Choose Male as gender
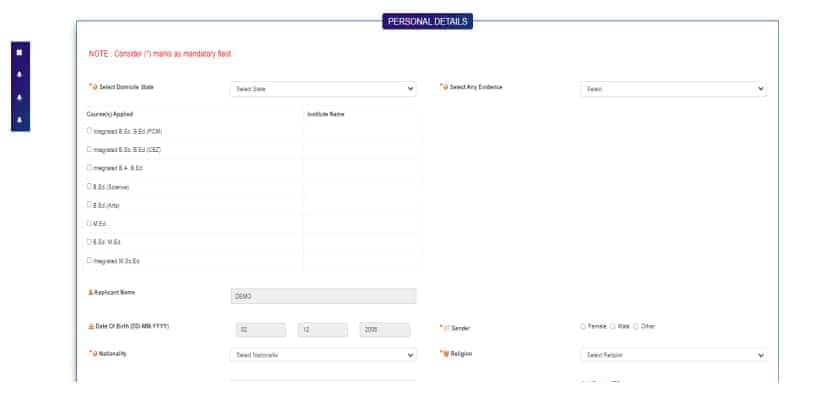This screenshot has width=817, height=396. pos(613,327)
